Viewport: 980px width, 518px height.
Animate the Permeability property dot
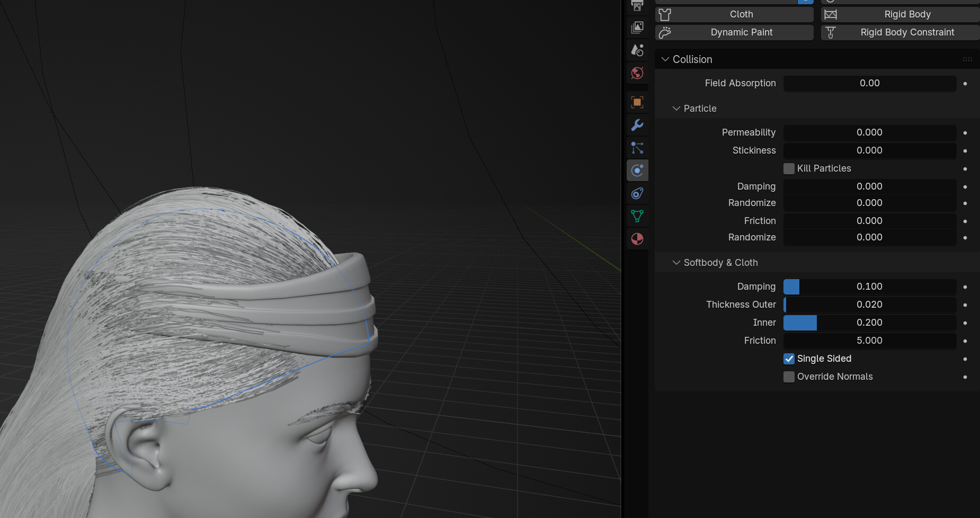click(x=965, y=133)
